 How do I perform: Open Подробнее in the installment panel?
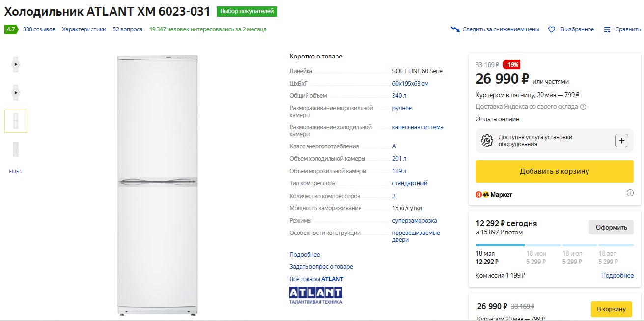[617, 275]
